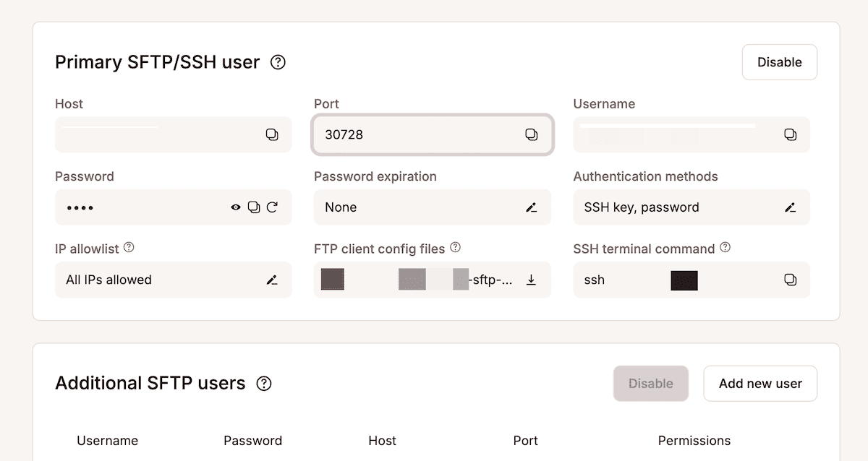Reveal the hidden password

click(236, 207)
